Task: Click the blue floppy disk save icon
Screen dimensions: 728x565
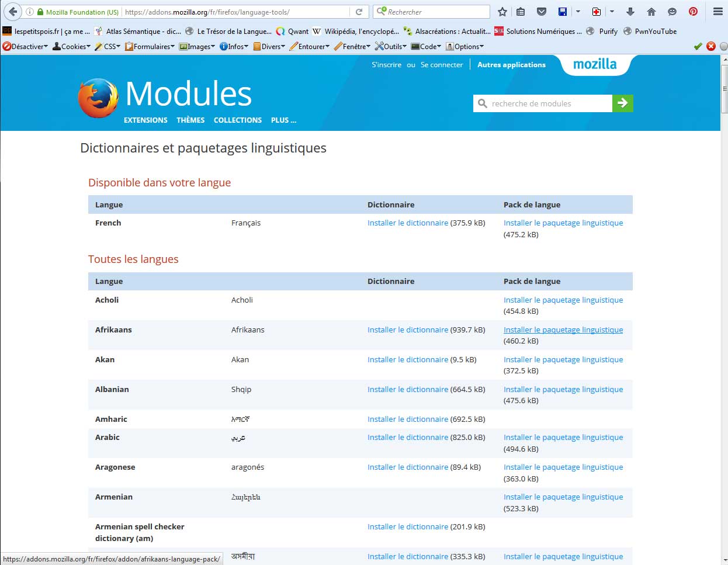Action: tap(562, 12)
